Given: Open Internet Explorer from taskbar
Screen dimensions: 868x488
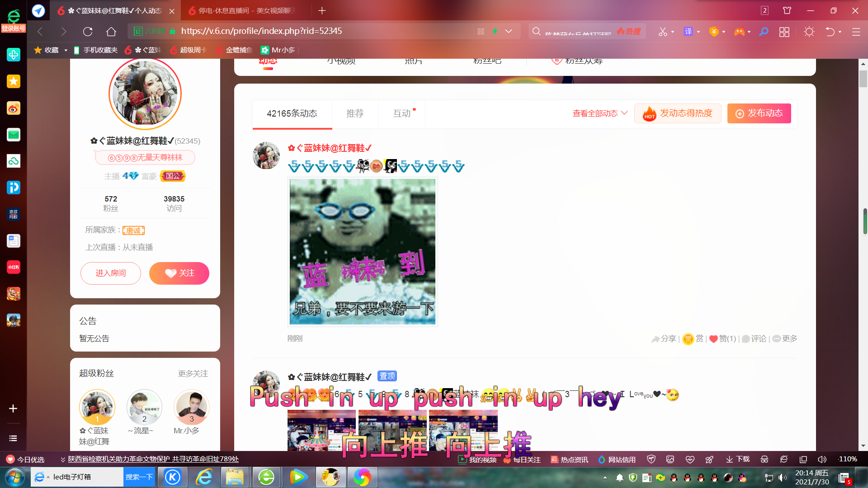Looking at the screenshot, I should click(x=204, y=477).
